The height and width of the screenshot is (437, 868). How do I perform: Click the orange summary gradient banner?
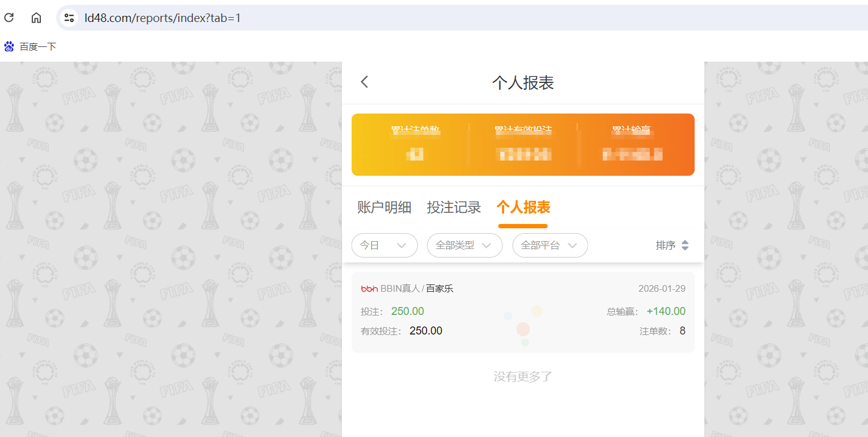point(523,145)
